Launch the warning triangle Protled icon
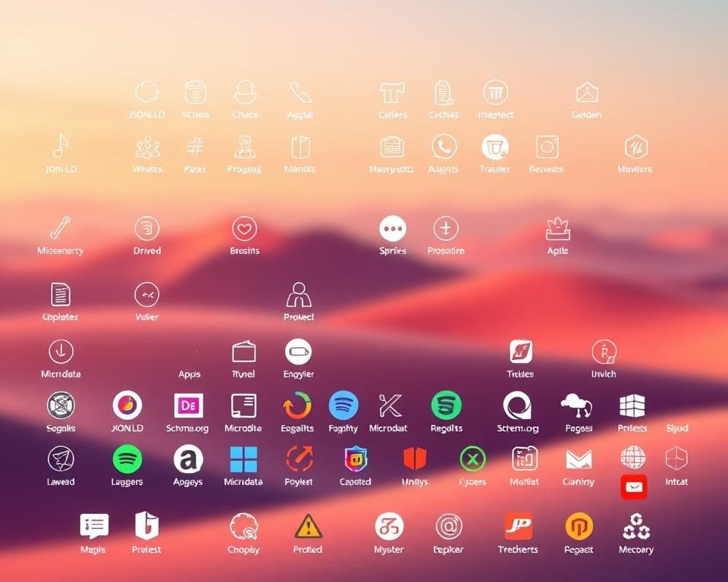 click(309, 527)
